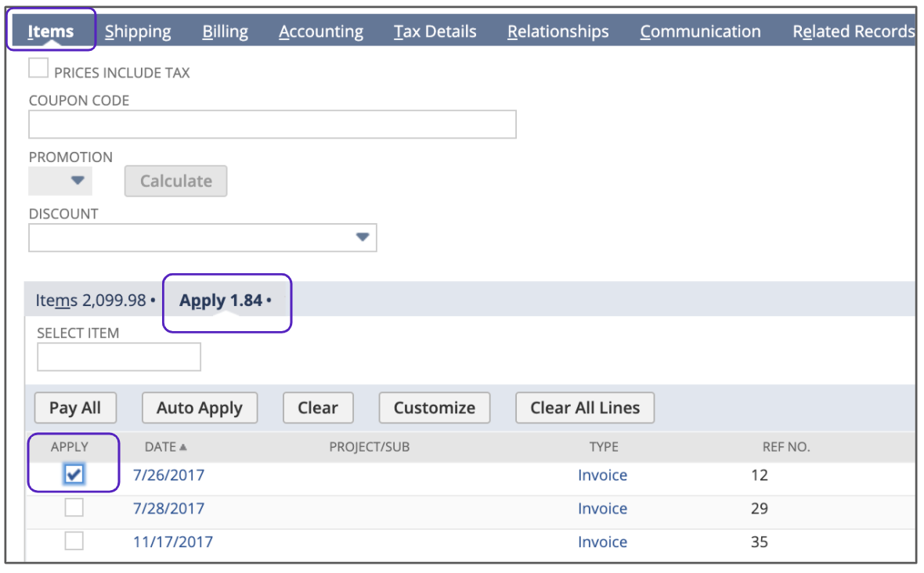
Task: Expand the Discount dropdown list
Action: click(362, 237)
